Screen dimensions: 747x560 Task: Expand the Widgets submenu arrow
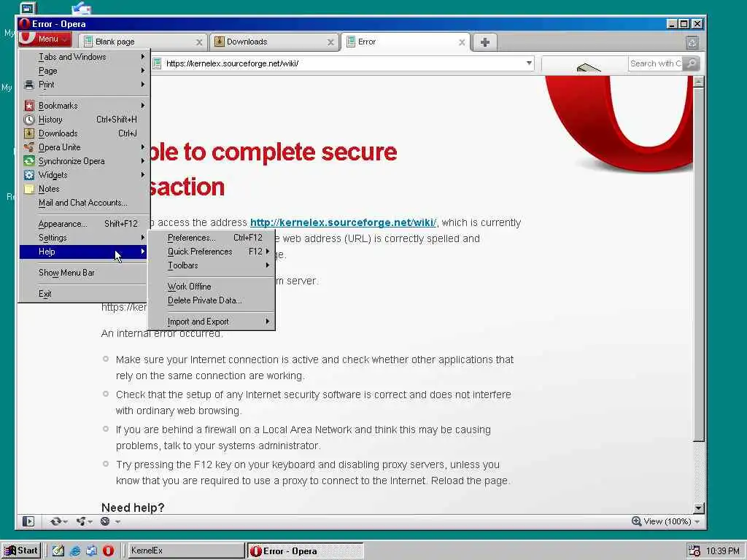pos(142,175)
